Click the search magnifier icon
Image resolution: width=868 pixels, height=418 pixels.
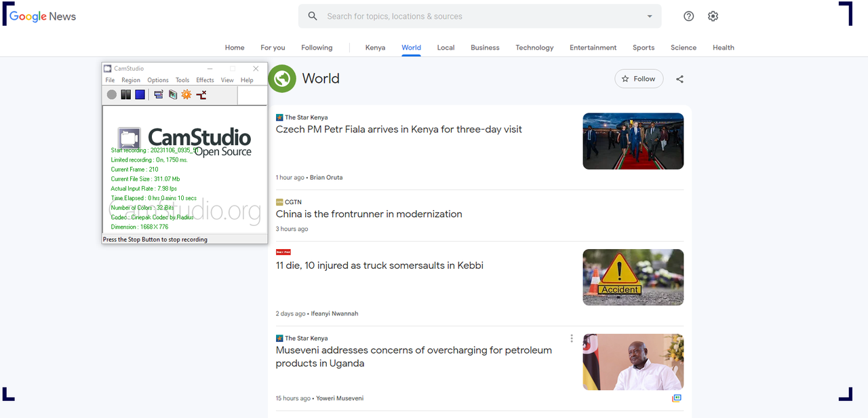(x=313, y=16)
